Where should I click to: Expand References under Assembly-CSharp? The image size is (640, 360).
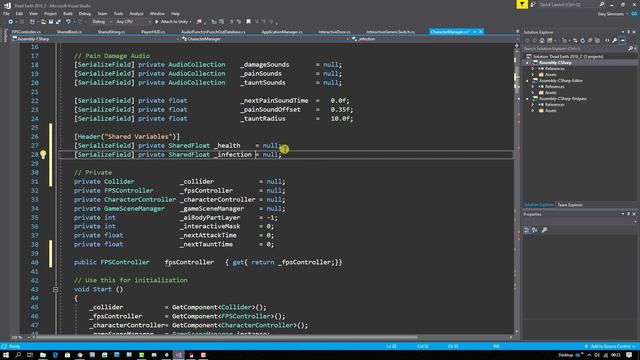533,69
